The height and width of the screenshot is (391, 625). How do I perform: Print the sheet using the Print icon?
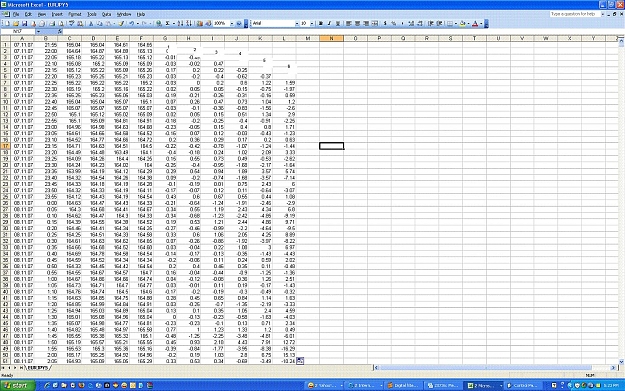point(52,24)
